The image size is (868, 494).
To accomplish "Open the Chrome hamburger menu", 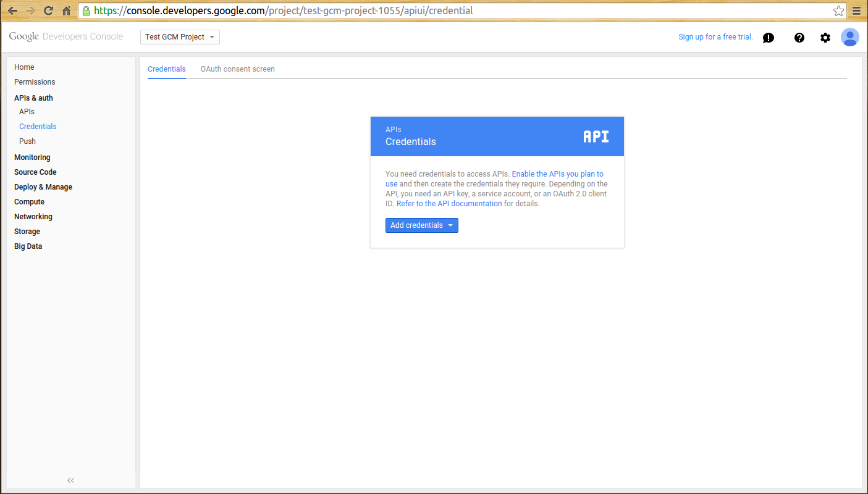I will click(856, 10).
